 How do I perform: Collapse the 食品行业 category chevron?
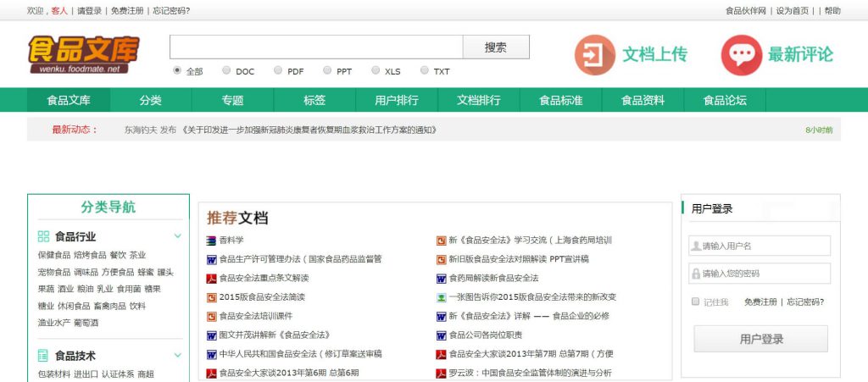[x=178, y=237]
